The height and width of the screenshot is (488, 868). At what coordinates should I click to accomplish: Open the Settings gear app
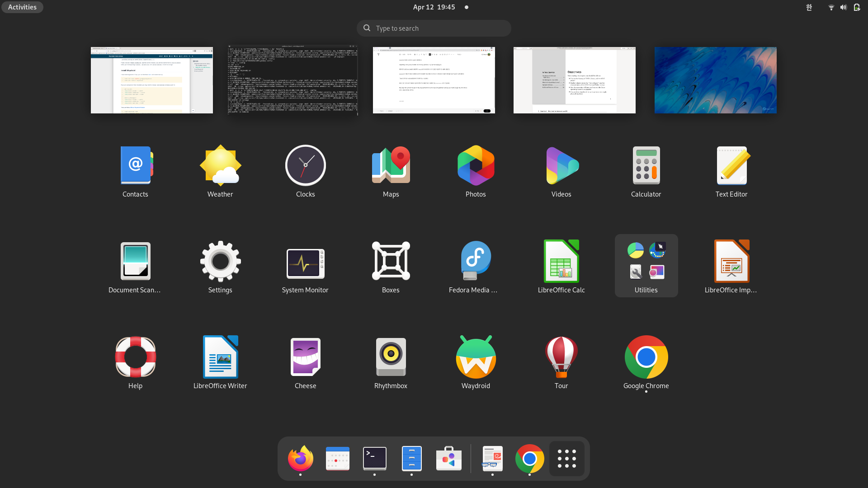tap(220, 267)
